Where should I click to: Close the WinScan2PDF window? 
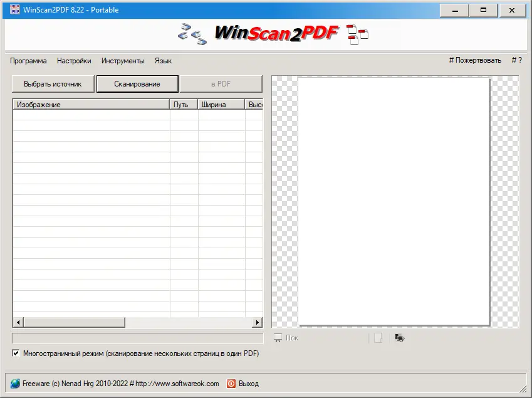coord(512,10)
